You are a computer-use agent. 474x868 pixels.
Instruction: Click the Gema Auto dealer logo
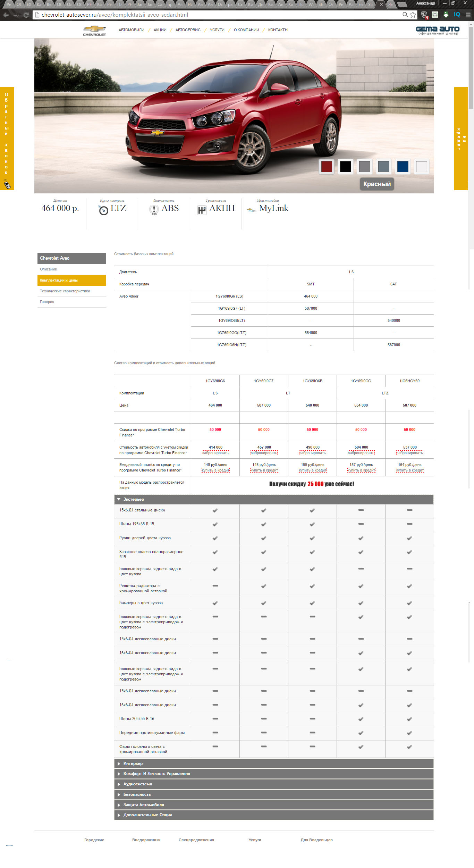pos(438,30)
